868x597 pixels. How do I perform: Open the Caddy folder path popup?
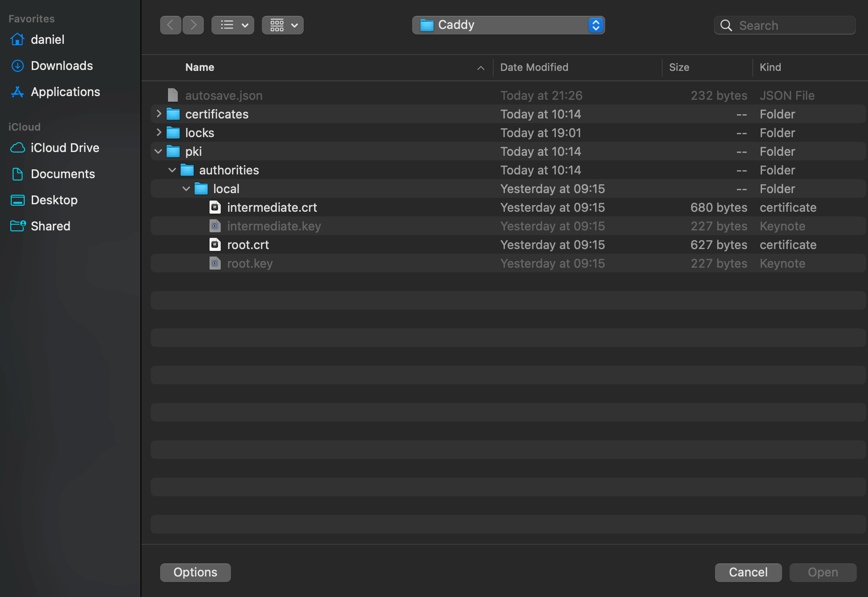[x=508, y=25]
